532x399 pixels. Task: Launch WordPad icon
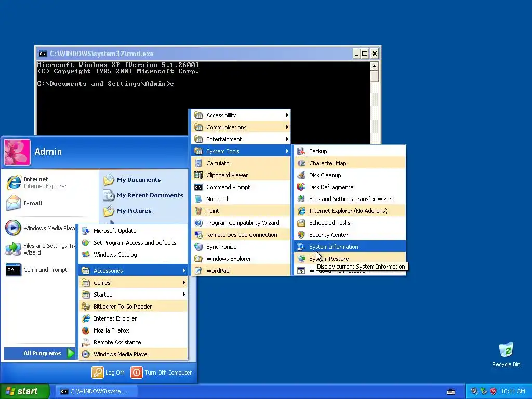[x=198, y=270]
